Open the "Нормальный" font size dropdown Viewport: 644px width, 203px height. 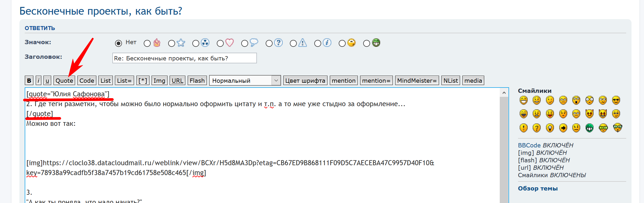tap(245, 81)
